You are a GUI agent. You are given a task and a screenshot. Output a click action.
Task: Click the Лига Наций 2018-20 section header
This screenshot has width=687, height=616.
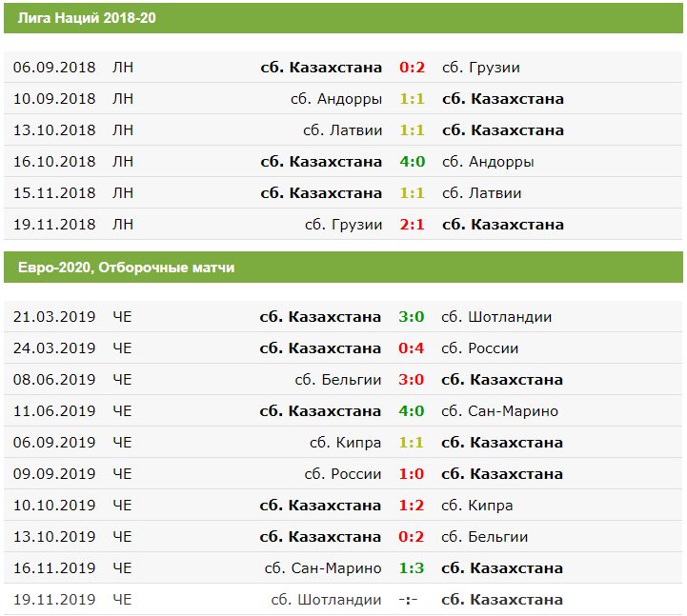(84, 17)
